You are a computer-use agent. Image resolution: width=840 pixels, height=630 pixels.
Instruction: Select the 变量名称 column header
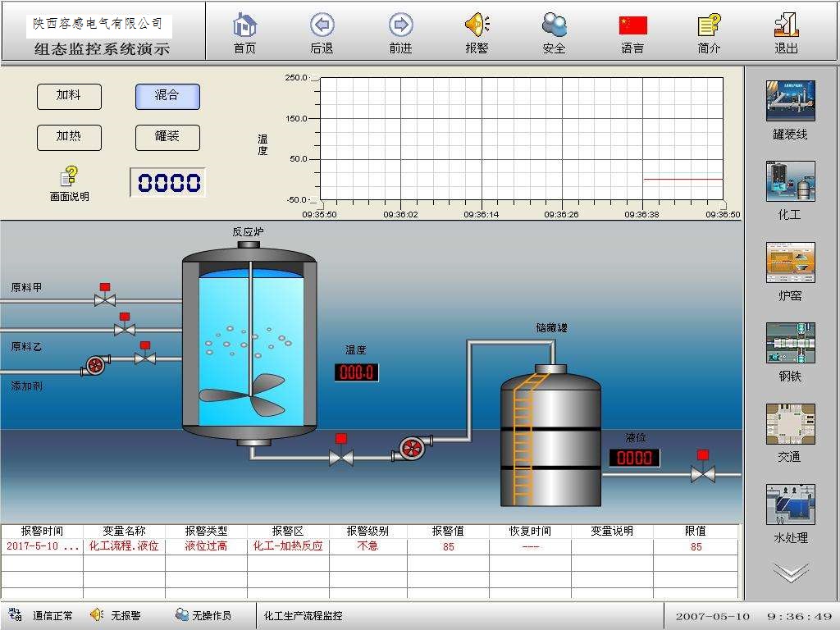coord(125,531)
